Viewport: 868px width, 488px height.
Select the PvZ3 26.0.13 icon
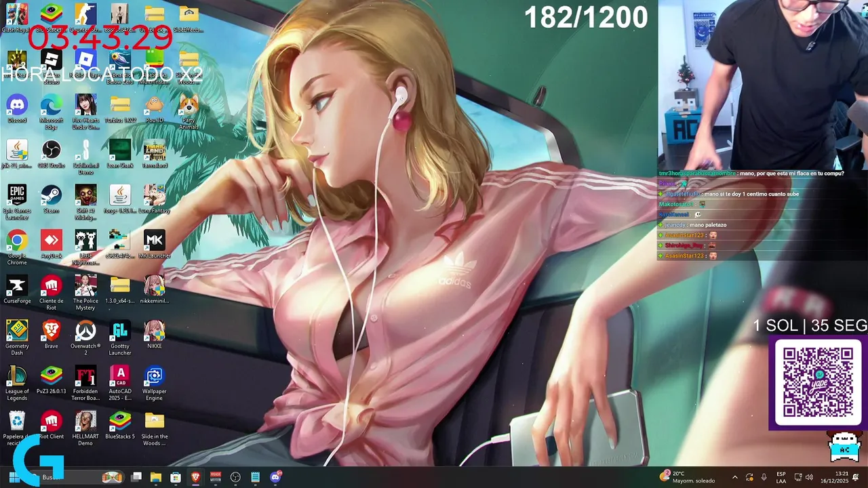(x=52, y=380)
